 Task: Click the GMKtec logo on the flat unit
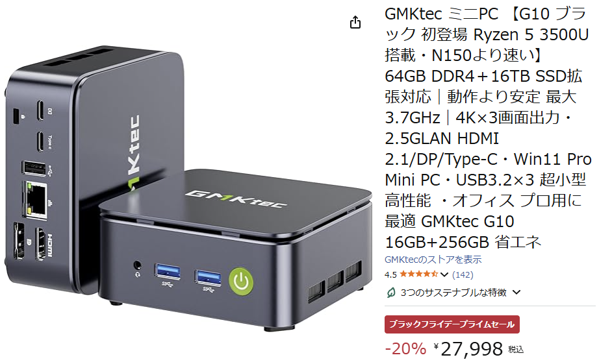(x=236, y=199)
